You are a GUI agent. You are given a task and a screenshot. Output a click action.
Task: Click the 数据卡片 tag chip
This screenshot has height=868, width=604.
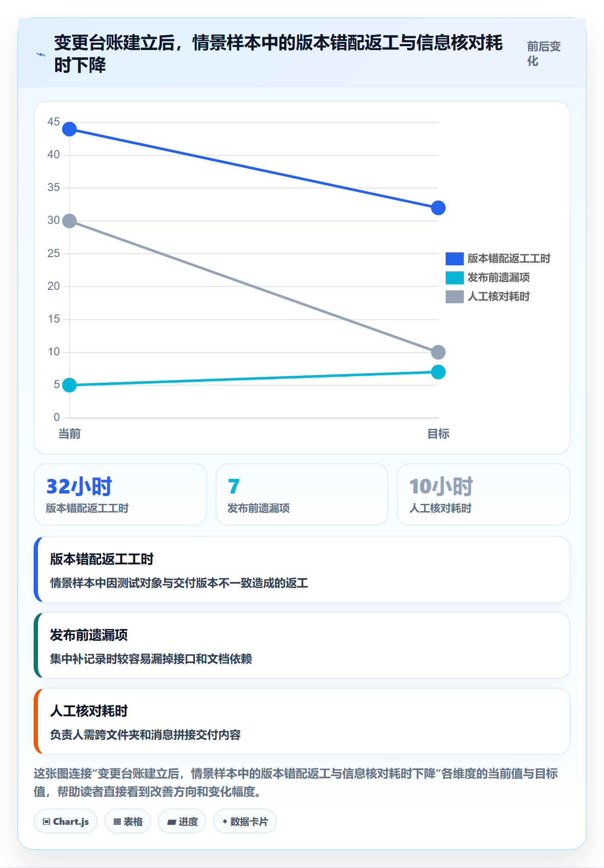click(x=245, y=821)
